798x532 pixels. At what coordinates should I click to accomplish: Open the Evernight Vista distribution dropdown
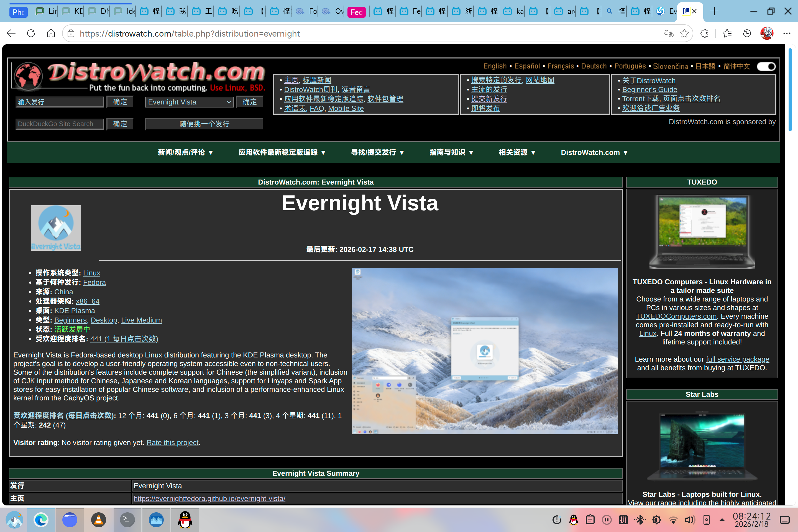[x=189, y=102]
